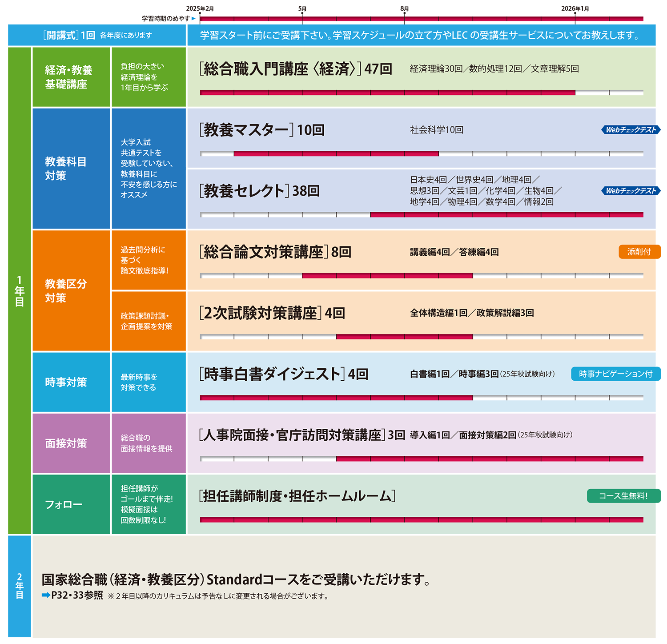Screen dimensions: 667x644
Task: Click the 時事ナビゲーション付 badge
Action: [616, 374]
